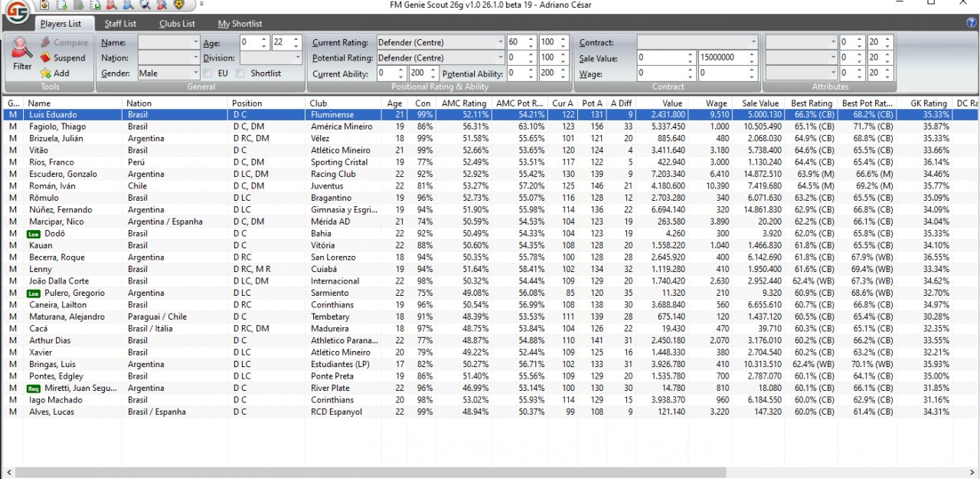Switch to the Staff List tab
Image resolution: width=980 pixels, height=479 pixels.
click(120, 24)
